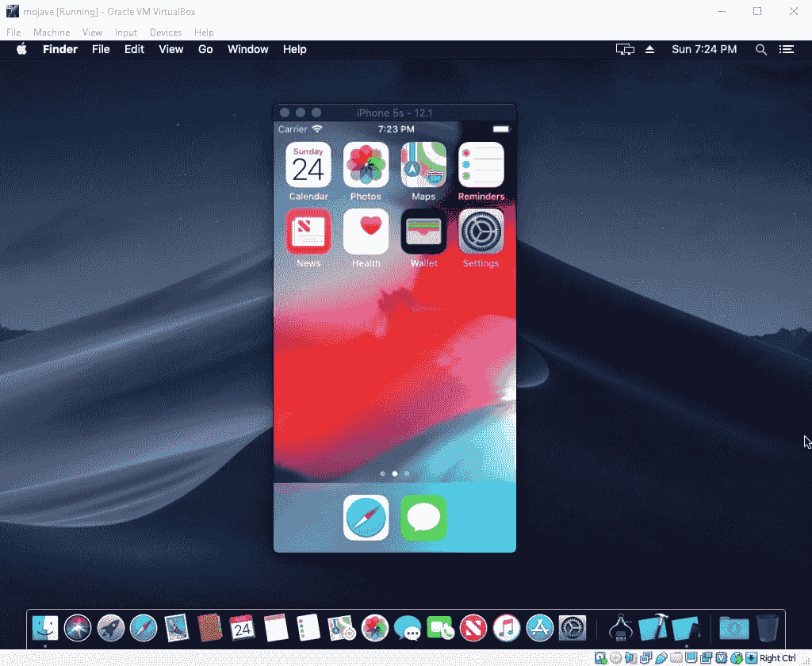Viewport: 812px width, 666px height.
Task: Open the News app in the simulator
Action: tap(308, 232)
